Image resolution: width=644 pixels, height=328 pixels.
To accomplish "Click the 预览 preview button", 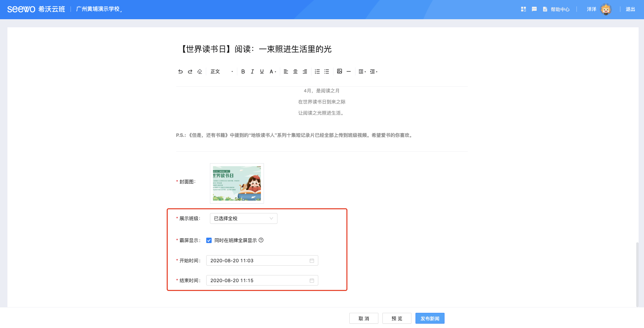I will point(397,319).
